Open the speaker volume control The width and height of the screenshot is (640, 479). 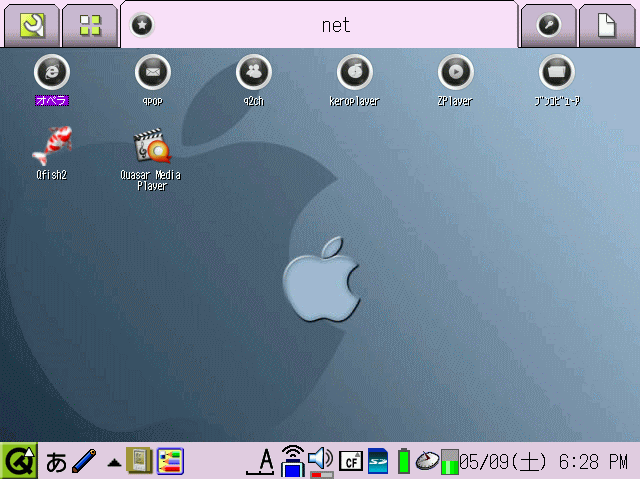321,462
